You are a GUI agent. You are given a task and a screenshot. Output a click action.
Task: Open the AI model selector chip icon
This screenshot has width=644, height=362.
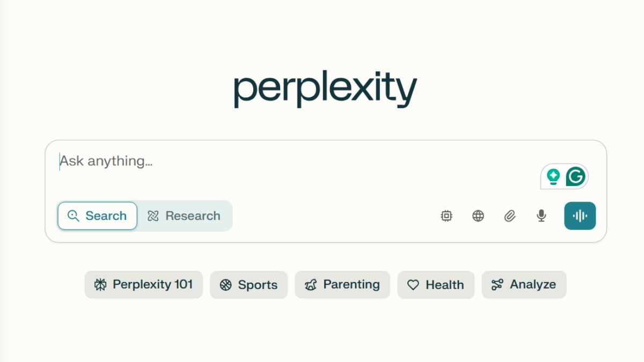coord(447,216)
